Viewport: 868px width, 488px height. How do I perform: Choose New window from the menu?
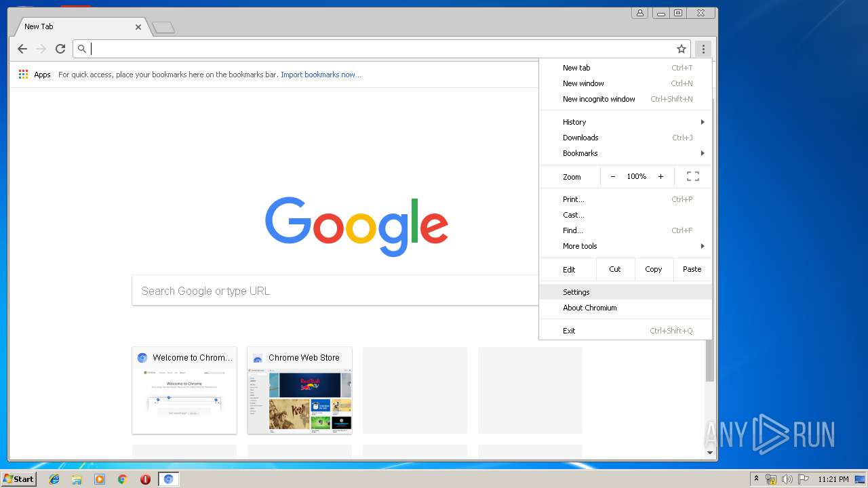626,83
